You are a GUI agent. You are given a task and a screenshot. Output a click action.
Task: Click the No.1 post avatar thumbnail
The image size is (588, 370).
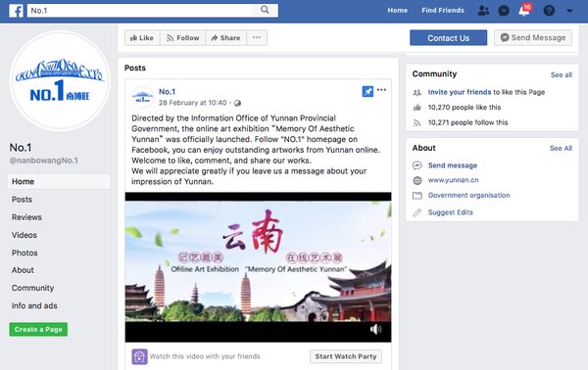click(142, 97)
